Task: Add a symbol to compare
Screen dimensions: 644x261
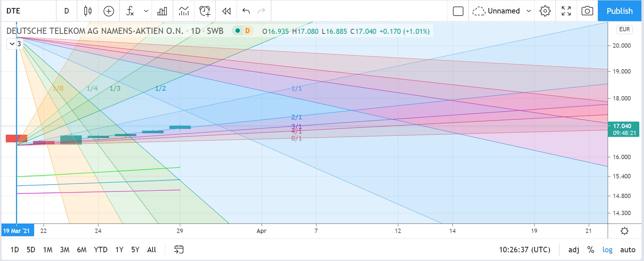Action: coord(109,11)
